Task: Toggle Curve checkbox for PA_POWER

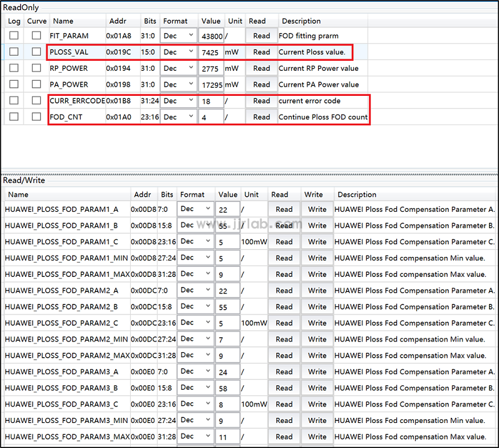Action: pos(36,84)
